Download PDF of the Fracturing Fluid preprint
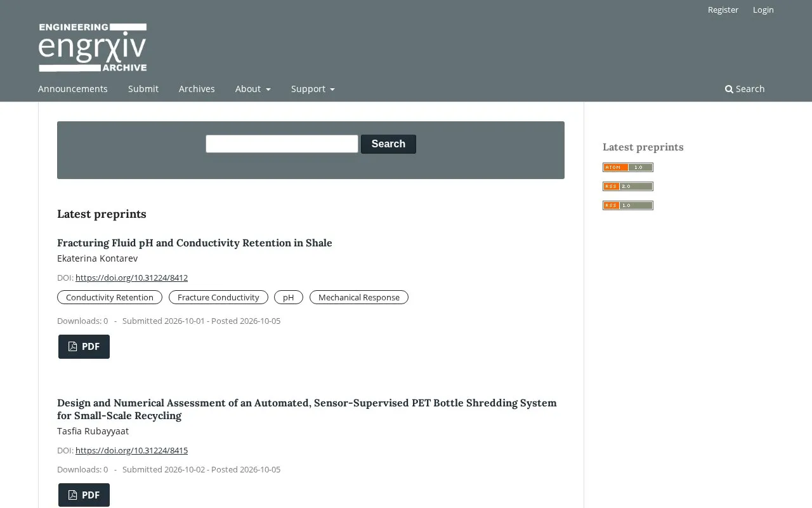Screen dimensions: 812x508 point(84,347)
